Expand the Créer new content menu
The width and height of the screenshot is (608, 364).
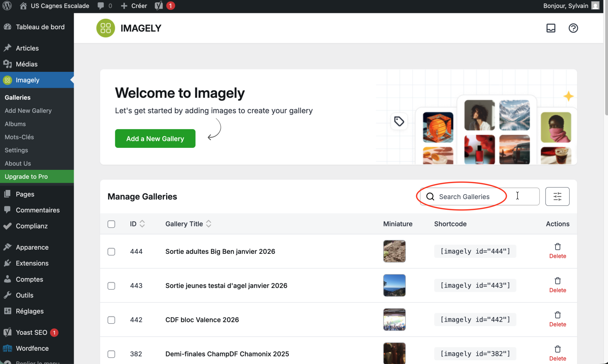(x=134, y=6)
